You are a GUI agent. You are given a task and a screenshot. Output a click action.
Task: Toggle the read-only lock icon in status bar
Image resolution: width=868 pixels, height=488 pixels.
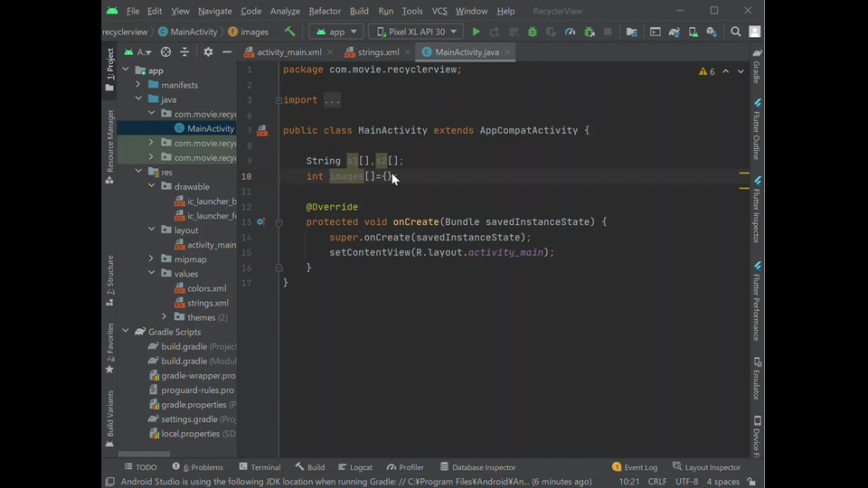[750, 482]
